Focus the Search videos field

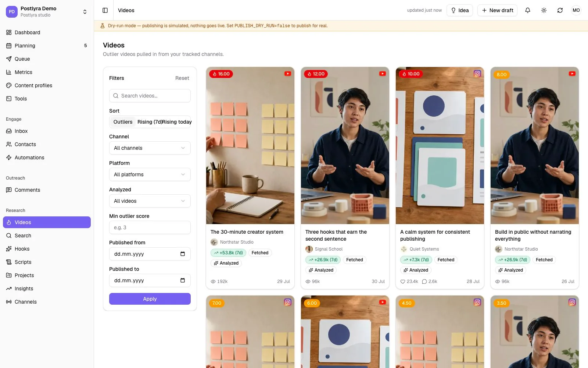150,96
